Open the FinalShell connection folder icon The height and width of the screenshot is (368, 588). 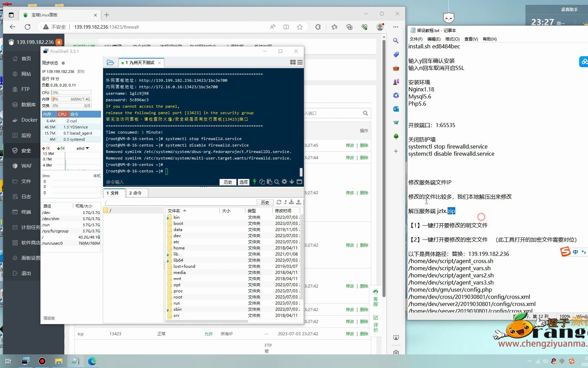[x=110, y=62]
